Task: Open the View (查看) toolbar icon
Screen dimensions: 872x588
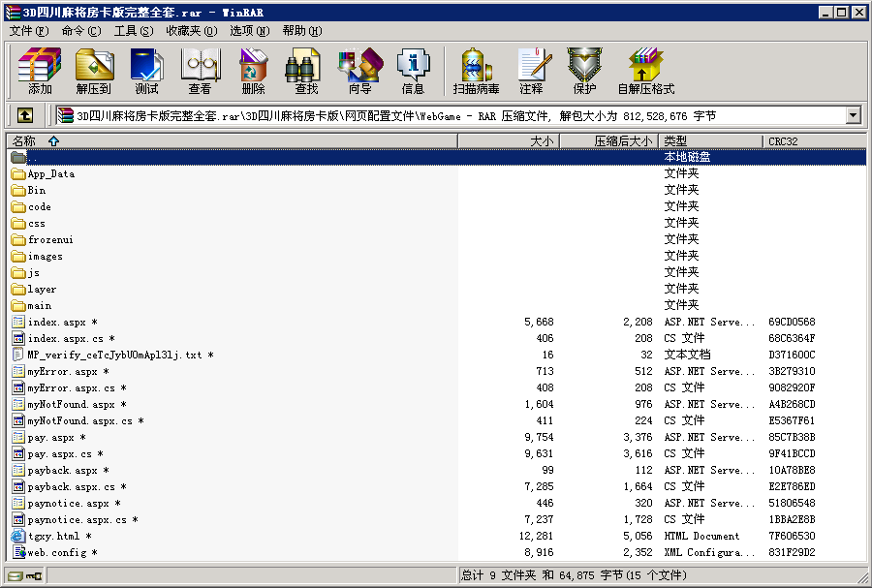Action: click(200, 71)
